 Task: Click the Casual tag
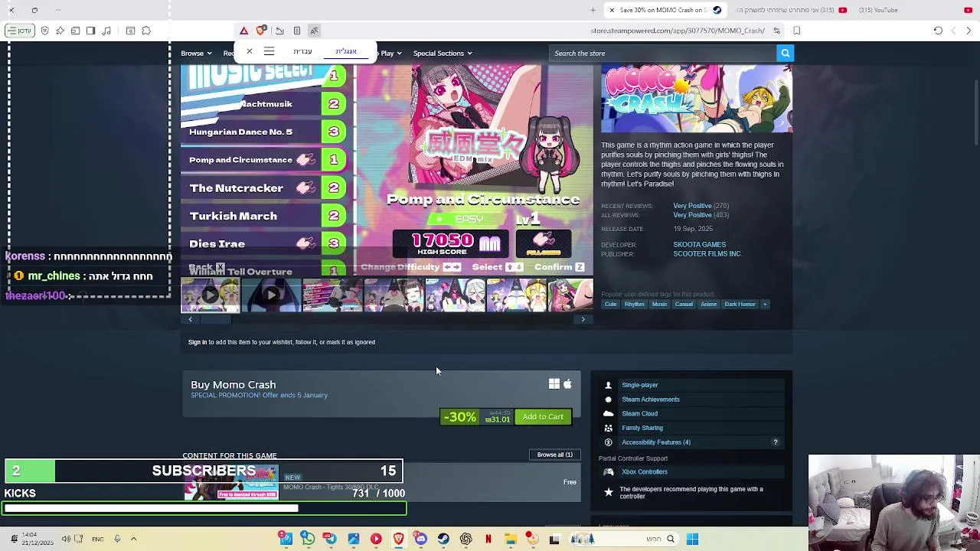(684, 305)
